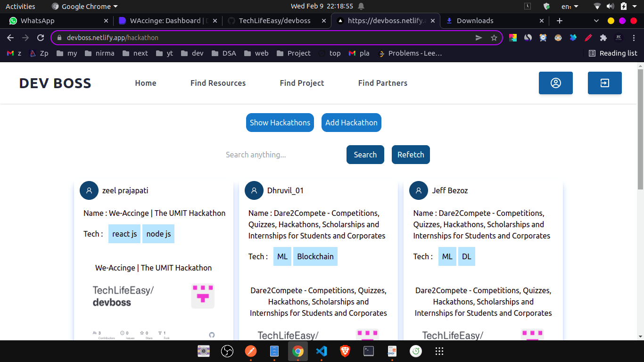Click Dhruvil_01's avatar icon

[x=254, y=190]
